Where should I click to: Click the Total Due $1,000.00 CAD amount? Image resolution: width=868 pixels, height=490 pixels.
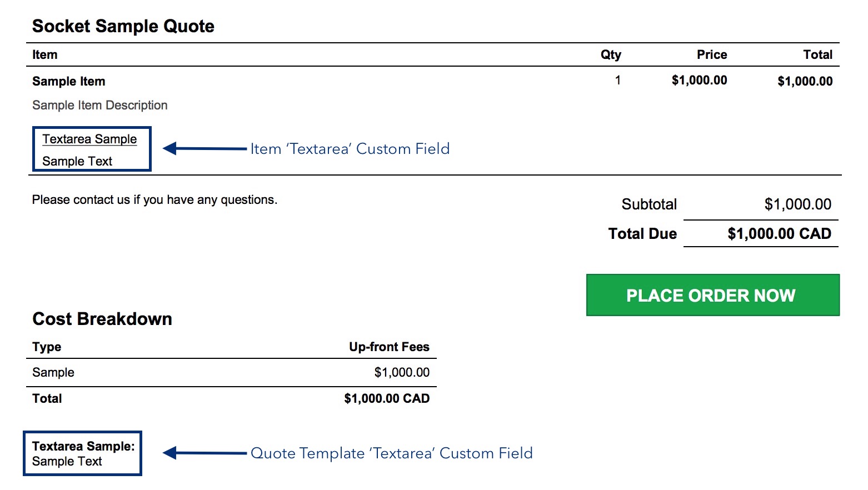[779, 234]
